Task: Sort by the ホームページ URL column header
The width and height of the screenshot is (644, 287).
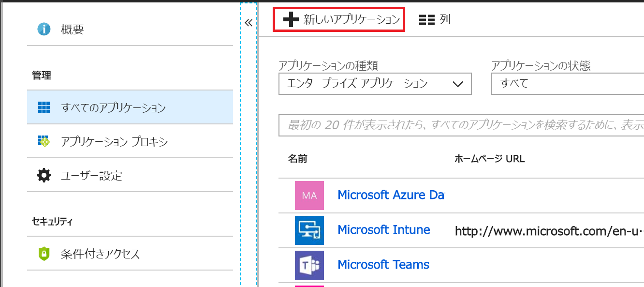Action: 489,158
